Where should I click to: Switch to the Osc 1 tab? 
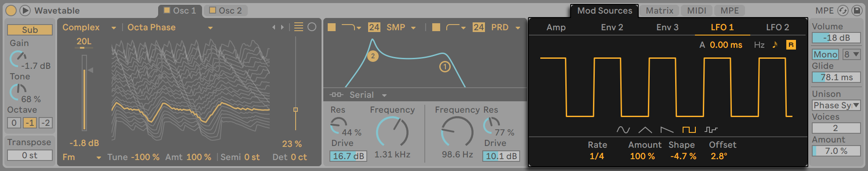[180, 11]
